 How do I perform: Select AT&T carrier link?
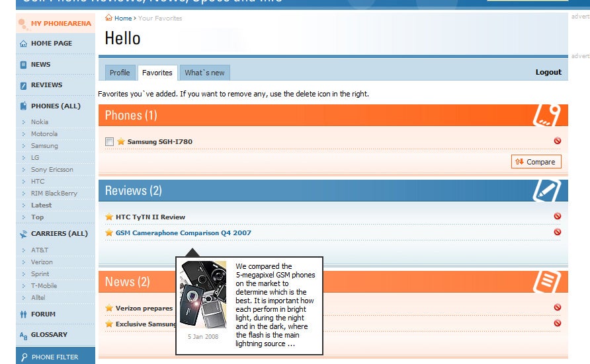[x=40, y=250]
